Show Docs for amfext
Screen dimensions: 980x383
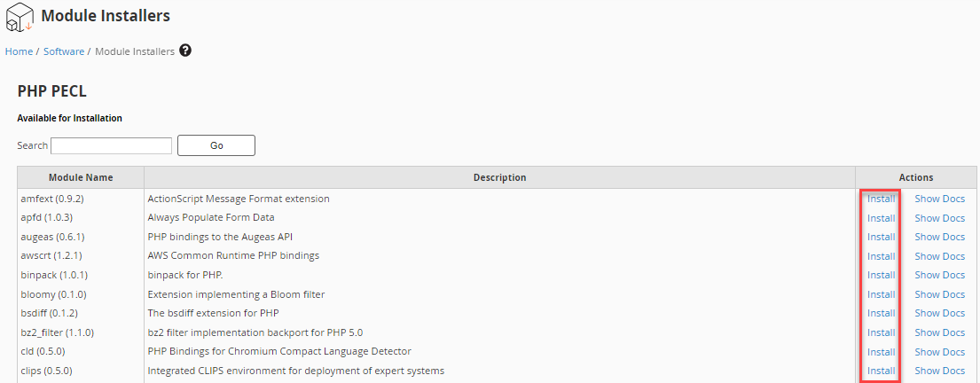pyautogui.click(x=939, y=199)
